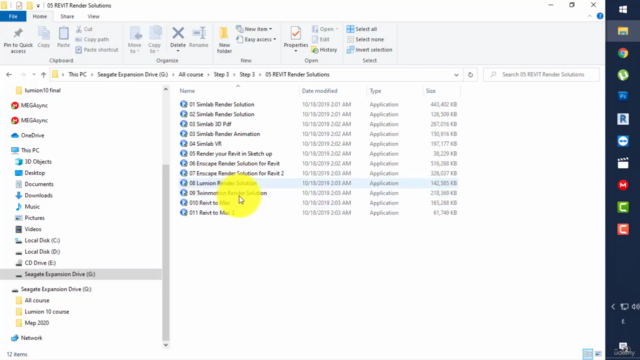Go back with the Back arrow
Image resolution: width=640 pixels, height=360 pixels.
[x=9, y=75]
